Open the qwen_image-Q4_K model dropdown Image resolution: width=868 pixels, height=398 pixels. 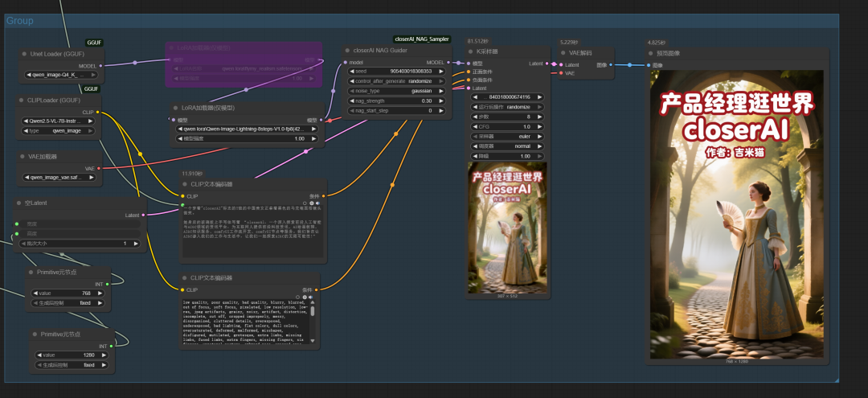[61, 75]
